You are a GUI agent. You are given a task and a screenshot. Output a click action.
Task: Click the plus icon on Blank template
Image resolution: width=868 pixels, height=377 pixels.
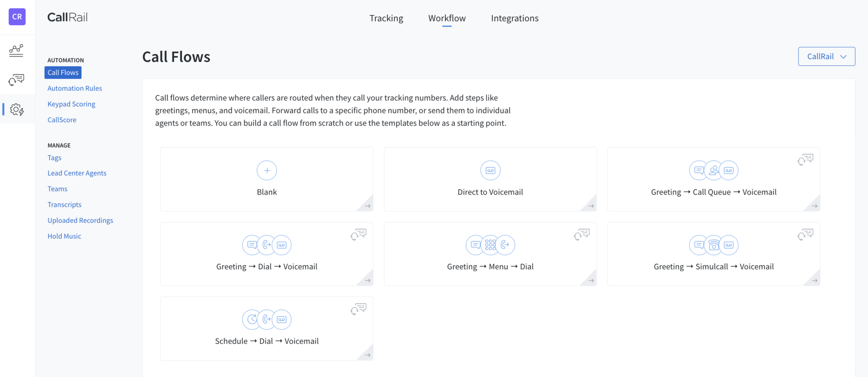click(x=266, y=170)
